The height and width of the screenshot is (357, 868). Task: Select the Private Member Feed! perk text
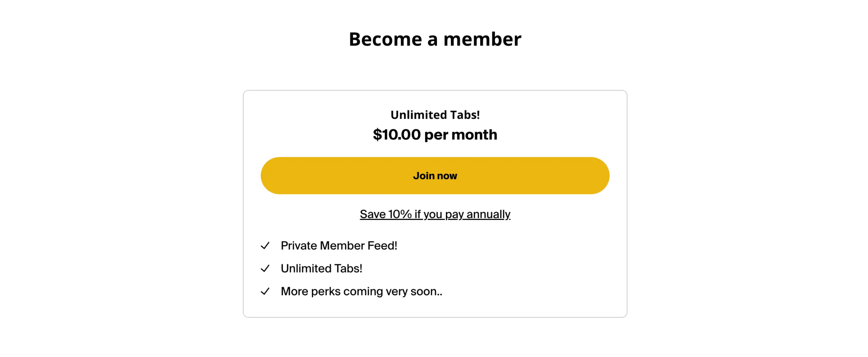pyautogui.click(x=339, y=246)
